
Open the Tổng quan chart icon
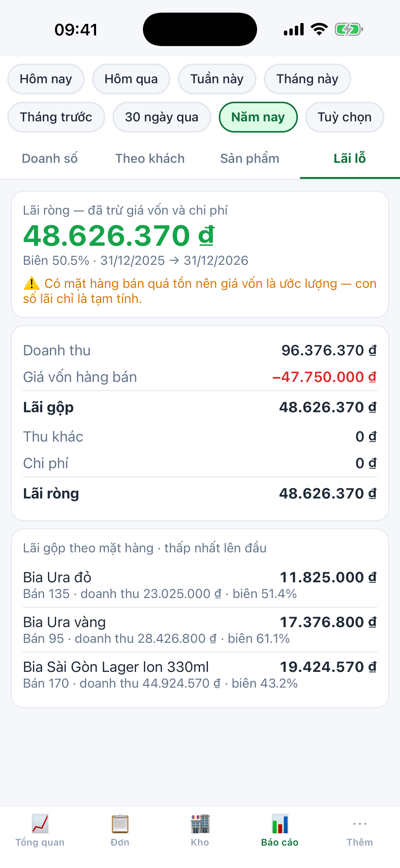40,823
